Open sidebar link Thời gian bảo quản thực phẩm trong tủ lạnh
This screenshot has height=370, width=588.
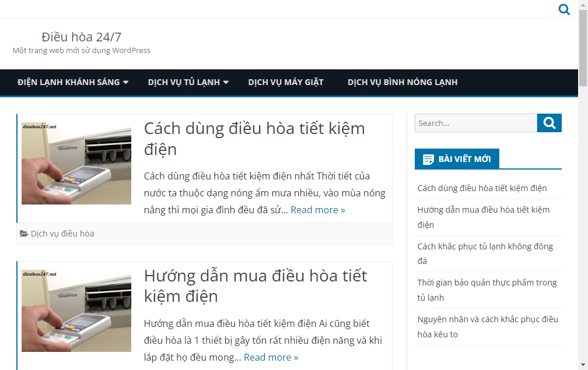tap(487, 290)
